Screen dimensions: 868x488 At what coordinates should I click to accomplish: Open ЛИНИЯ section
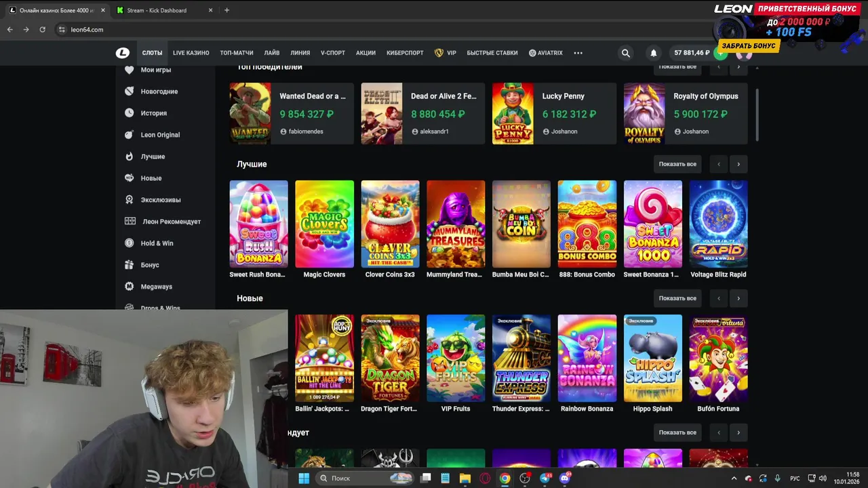300,53
